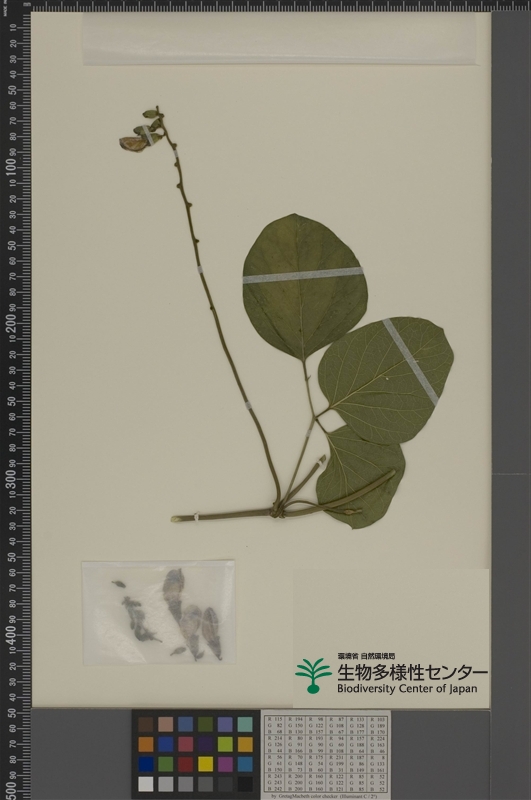Screen dimensions: 531x800
Task: Select the magenta swatch on color checker
Action: coord(225,764)
